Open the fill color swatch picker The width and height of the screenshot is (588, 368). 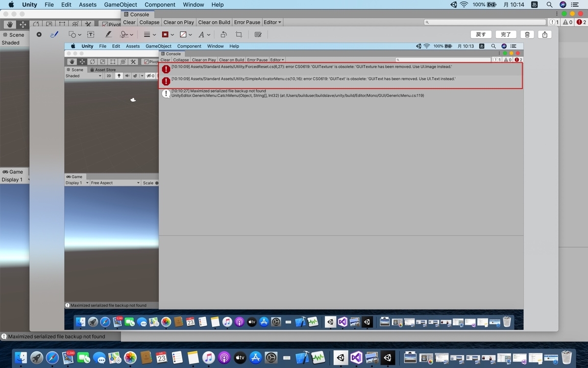[x=185, y=35]
